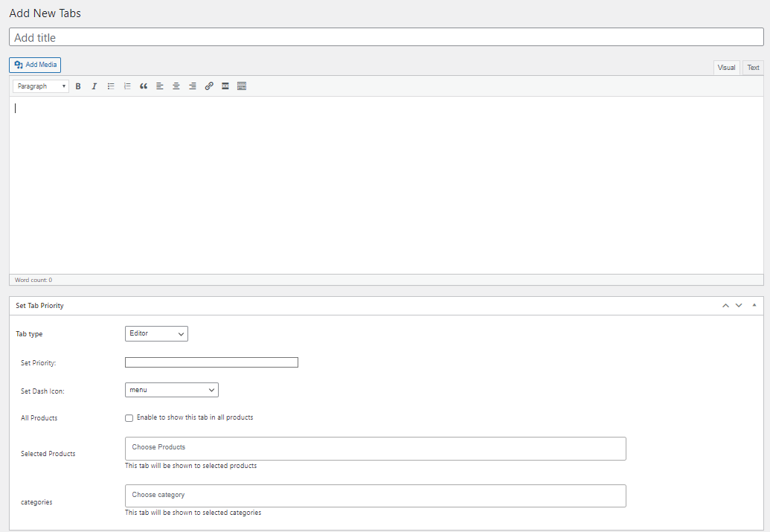This screenshot has width=770, height=532.
Task: Insert or edit a link
Action: click(x=209, y=86)
